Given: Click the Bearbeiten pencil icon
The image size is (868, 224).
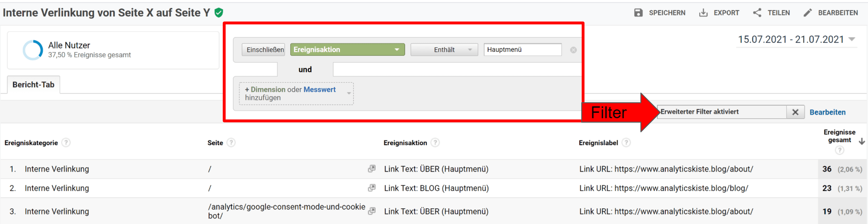Looking at the screenshot, I should pos(808,13).
